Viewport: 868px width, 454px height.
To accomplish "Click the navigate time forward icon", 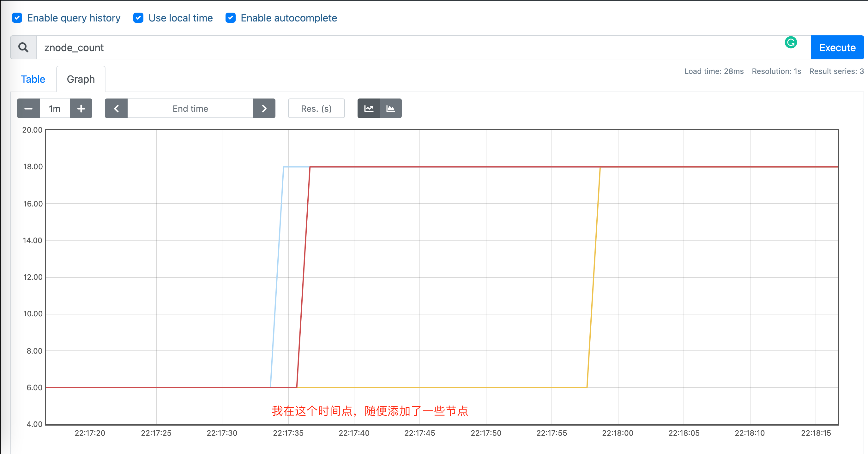I will [265, 109].
